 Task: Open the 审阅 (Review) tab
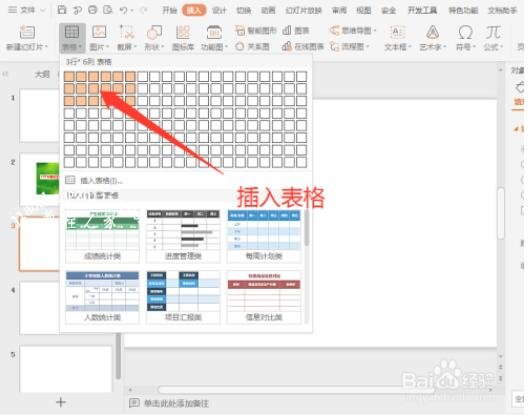pos(339,10)
